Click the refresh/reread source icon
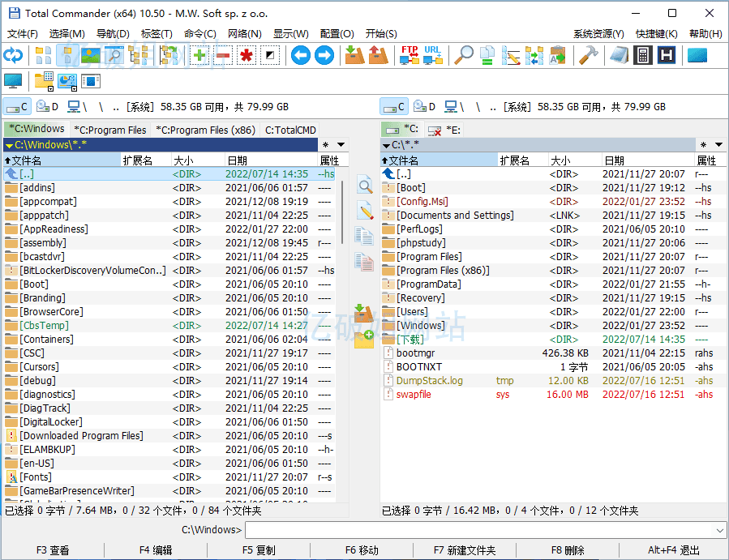Viewport: 729px width, 560px height. pos(13,56)
